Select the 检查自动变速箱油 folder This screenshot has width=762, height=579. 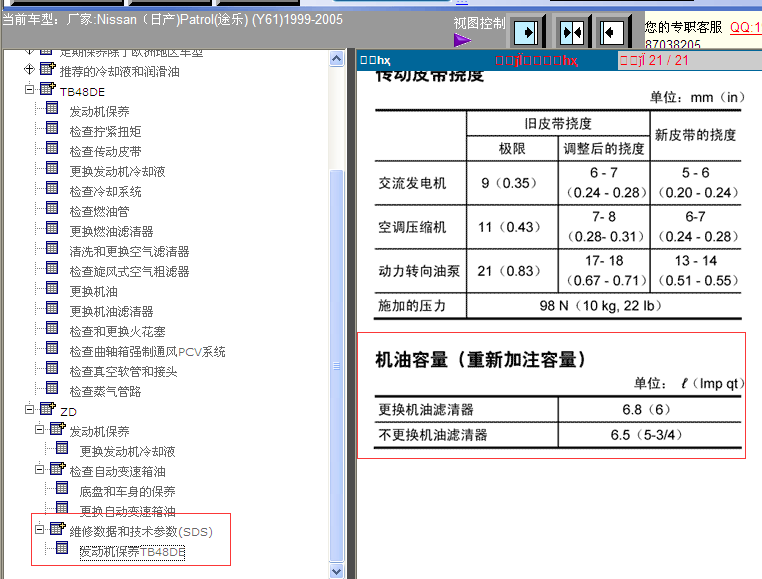(x=118, y=472)
